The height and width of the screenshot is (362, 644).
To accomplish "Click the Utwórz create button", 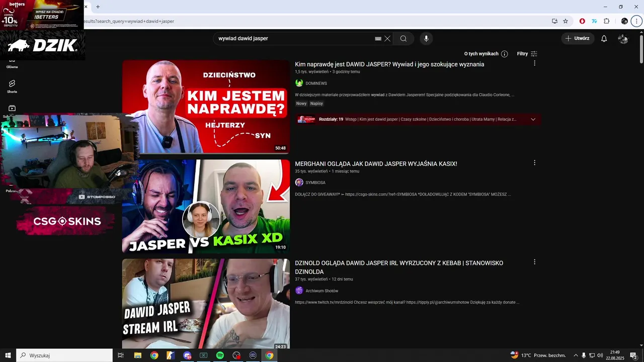I will [x=578, y=38].
